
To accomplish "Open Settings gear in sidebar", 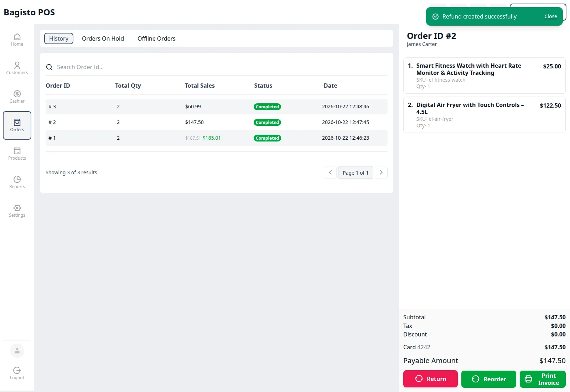I will coord(17,211).
